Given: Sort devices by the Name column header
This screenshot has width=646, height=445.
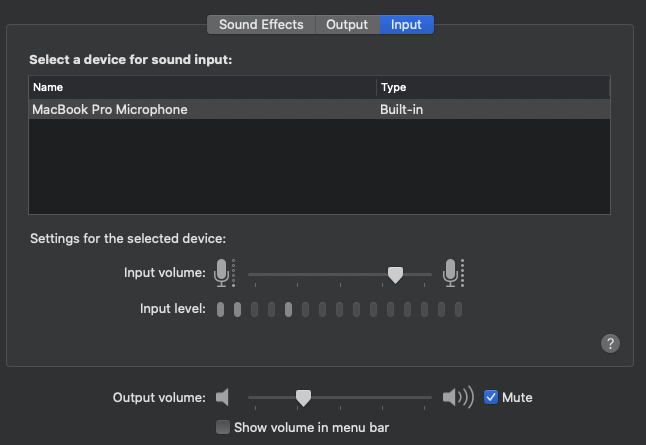Looking at the screenshot, I should 202,87.
